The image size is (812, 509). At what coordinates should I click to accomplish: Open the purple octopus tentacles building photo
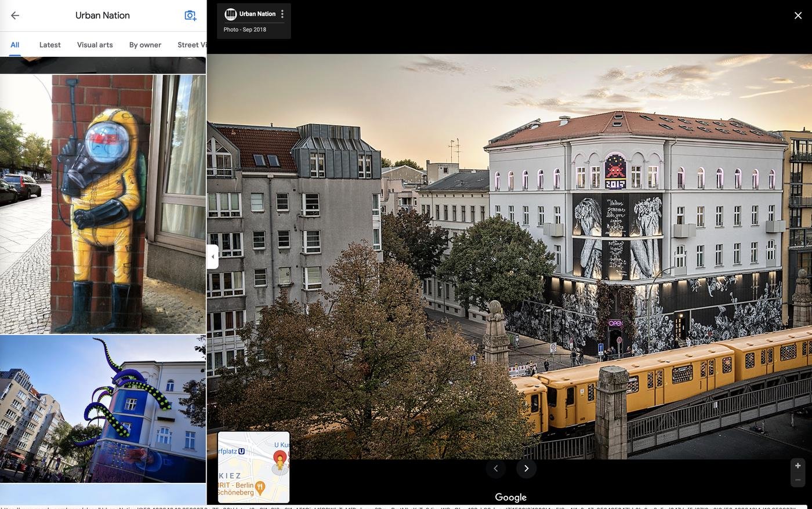(103, 409)
